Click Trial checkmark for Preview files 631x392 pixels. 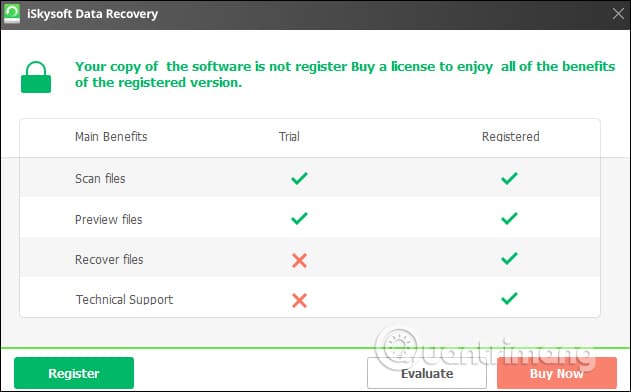(299, 218)
